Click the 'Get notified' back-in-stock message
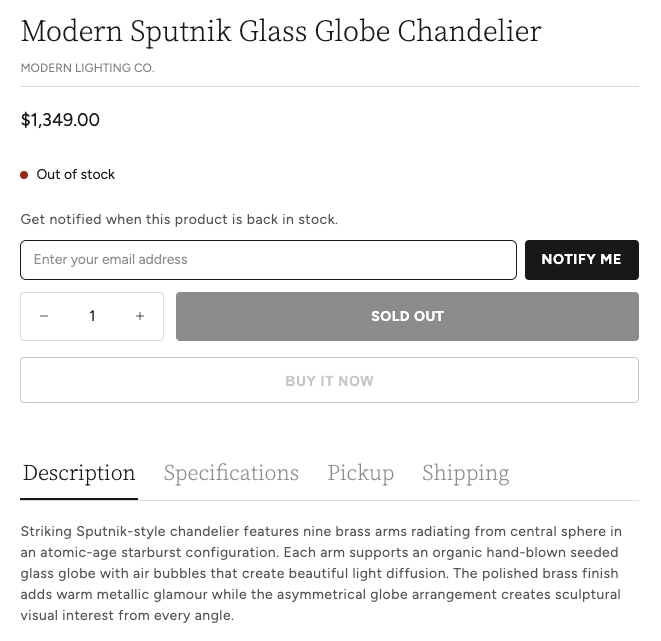The height and width of the screenshot is (641, 661). click(x=179, y=219)
